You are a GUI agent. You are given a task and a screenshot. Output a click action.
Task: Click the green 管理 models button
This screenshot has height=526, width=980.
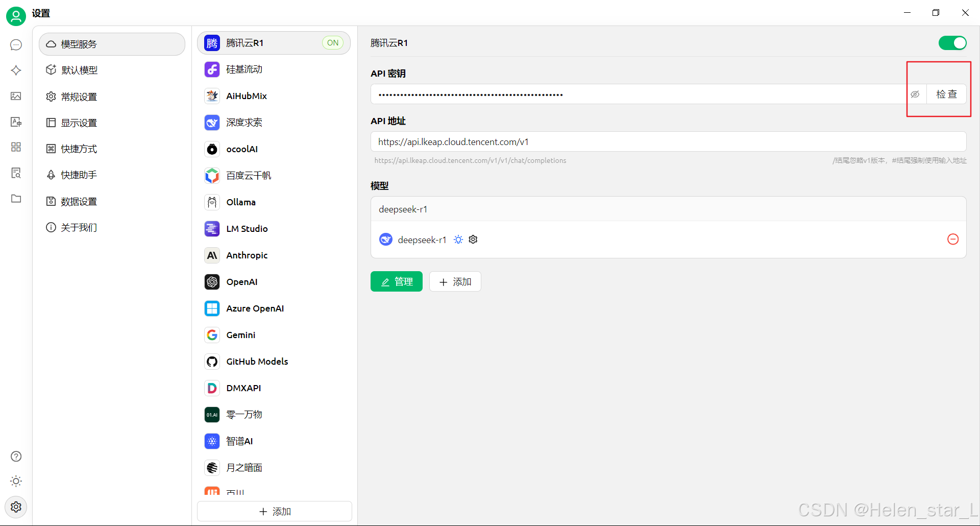tap(397, 281)
